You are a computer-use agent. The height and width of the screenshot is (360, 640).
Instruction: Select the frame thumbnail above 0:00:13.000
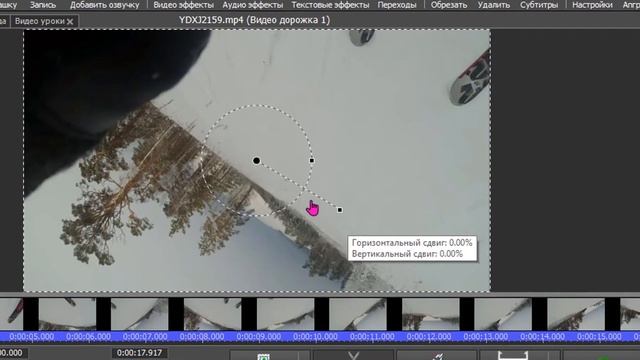point(503,314)
